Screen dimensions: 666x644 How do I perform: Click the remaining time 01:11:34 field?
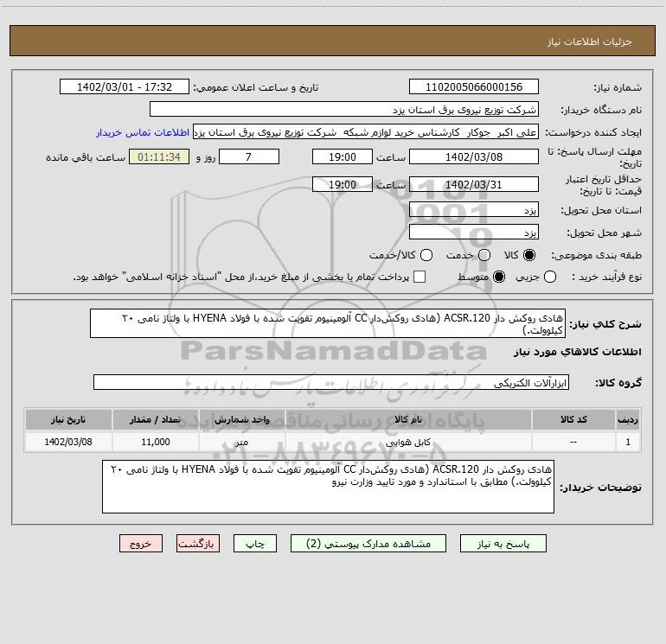[x=159, y=156]
